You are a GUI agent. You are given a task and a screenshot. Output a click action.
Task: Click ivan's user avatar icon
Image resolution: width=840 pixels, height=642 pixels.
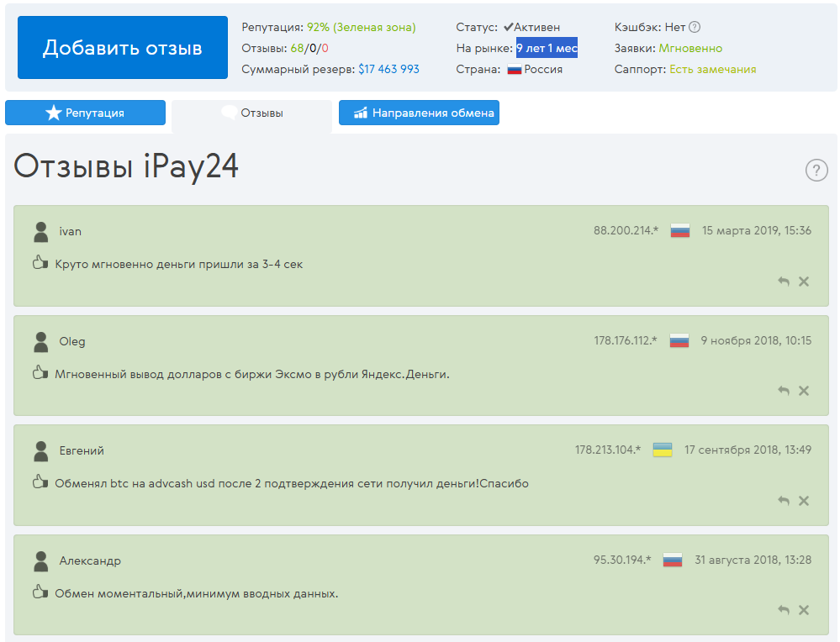click(40, 232)
